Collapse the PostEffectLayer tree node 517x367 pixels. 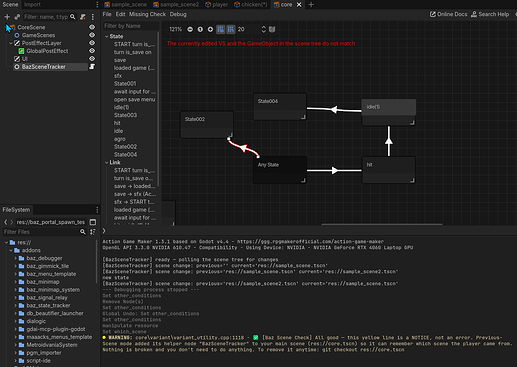point(11,43)
